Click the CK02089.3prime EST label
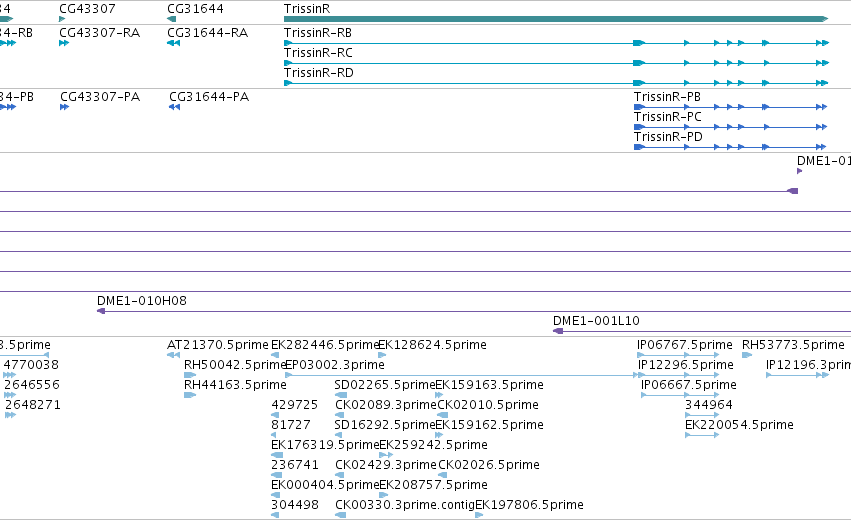 (386, 405)
